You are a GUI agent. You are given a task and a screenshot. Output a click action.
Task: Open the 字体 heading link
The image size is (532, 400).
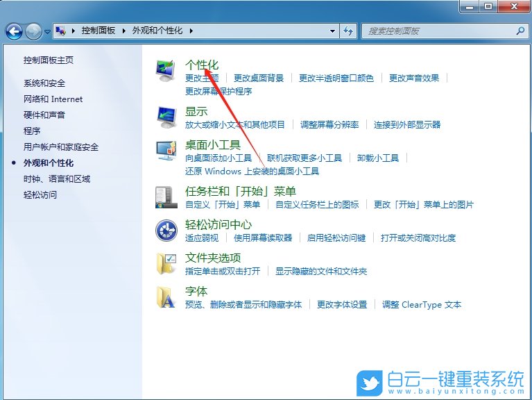point(196,291)
